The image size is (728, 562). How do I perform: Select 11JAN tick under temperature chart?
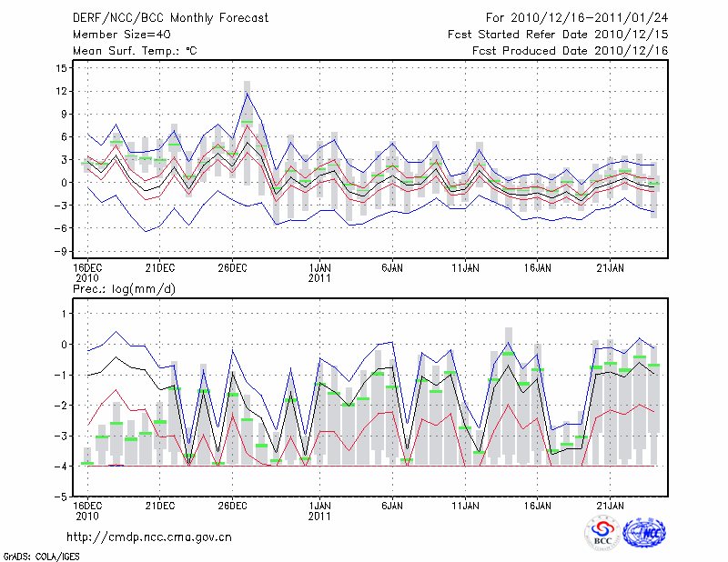(x=465, y=268)
